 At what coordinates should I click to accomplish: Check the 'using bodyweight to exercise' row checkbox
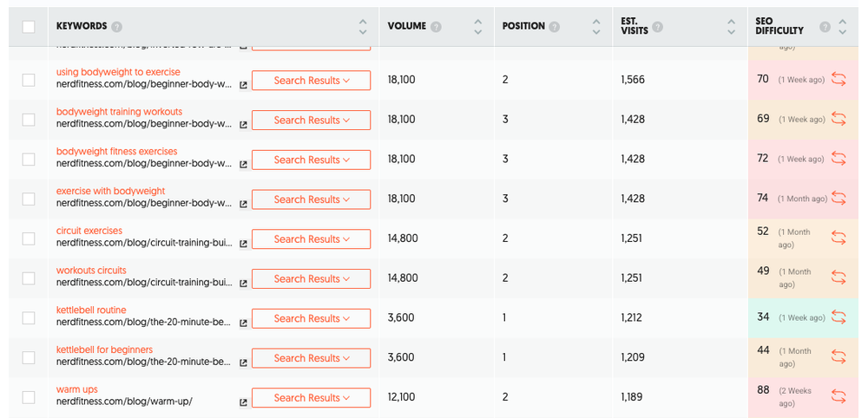pyautogui.click(x=29, y=80)
